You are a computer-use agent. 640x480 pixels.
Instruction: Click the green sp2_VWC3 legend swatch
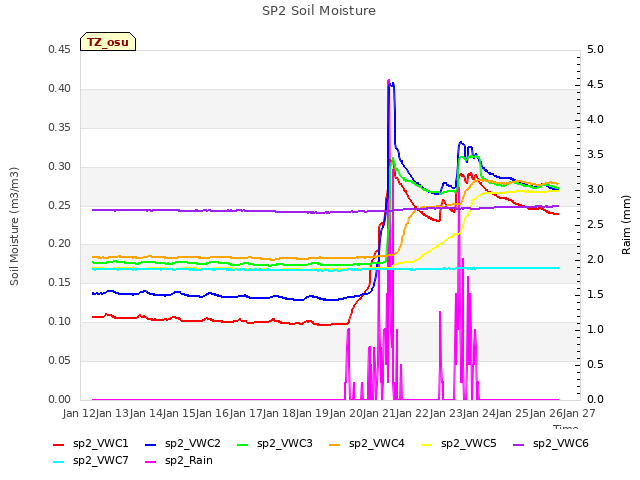(x=243, y=444)
